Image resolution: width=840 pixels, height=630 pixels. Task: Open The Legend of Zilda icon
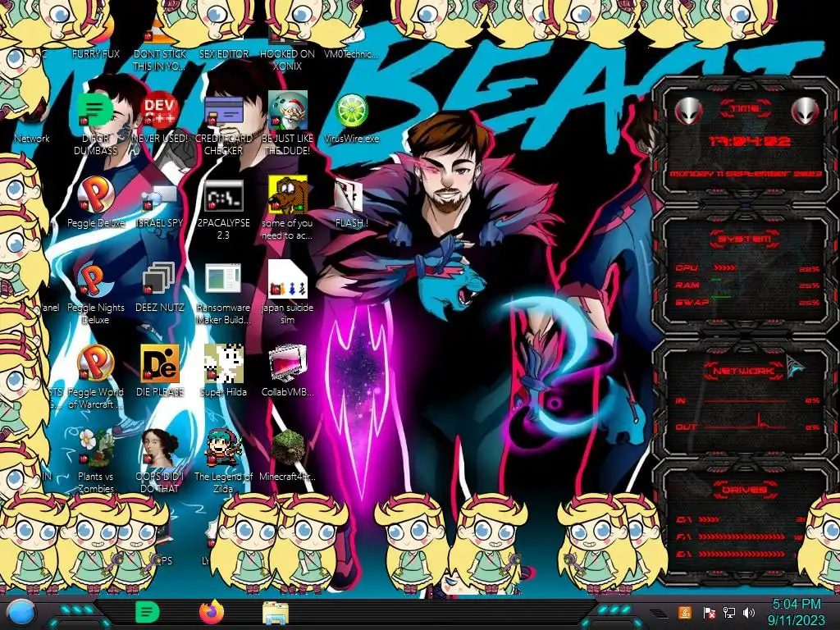click(x=223, y=449)
